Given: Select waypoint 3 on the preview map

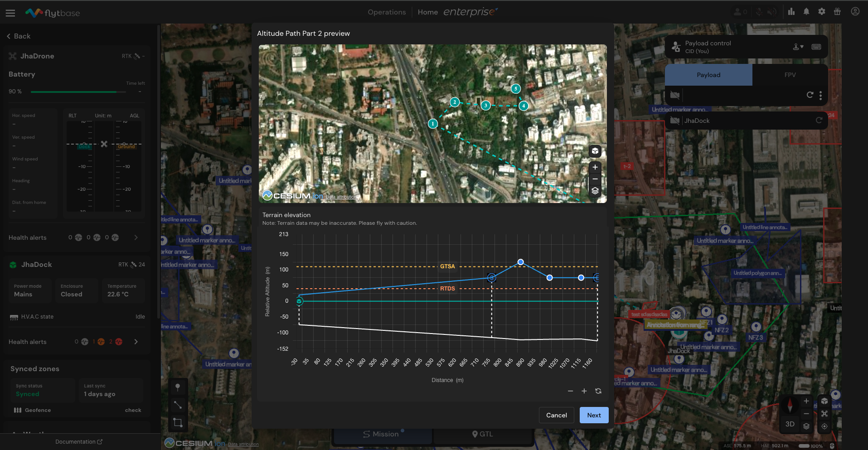Looking at the screenshot, I should click(x=485, y=106).
